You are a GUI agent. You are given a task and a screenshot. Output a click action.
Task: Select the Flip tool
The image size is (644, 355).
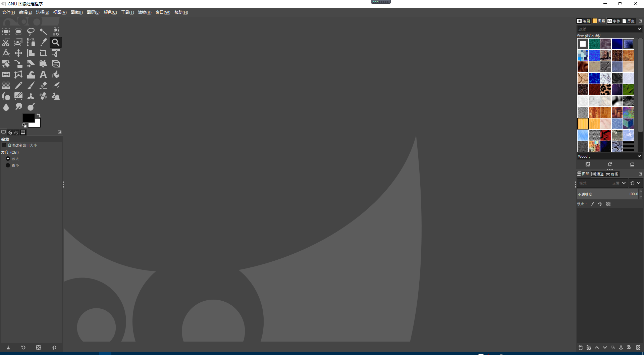click(x=6, y=74)
